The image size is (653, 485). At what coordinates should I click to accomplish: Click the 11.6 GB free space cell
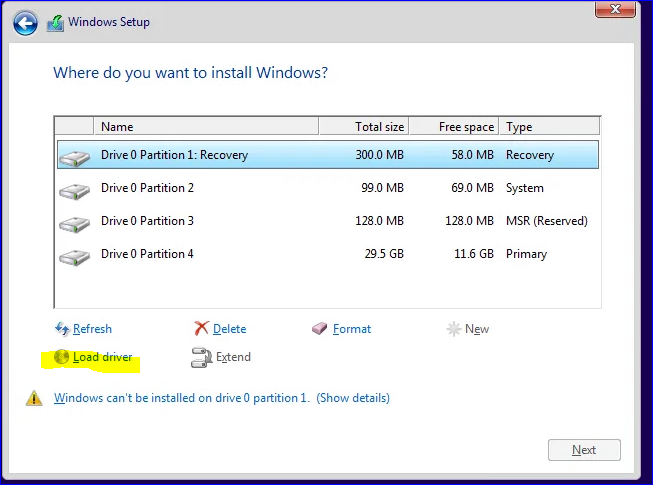point(474,254)
